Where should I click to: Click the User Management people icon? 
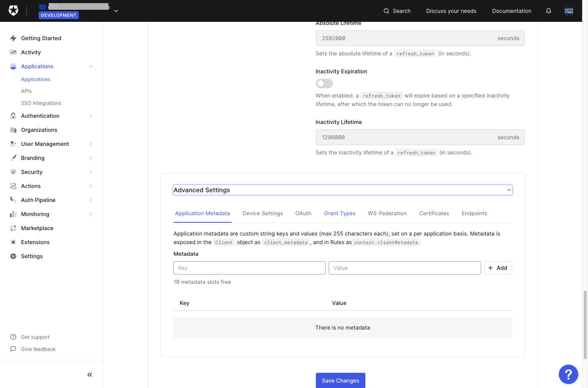(x=13, y=144)
